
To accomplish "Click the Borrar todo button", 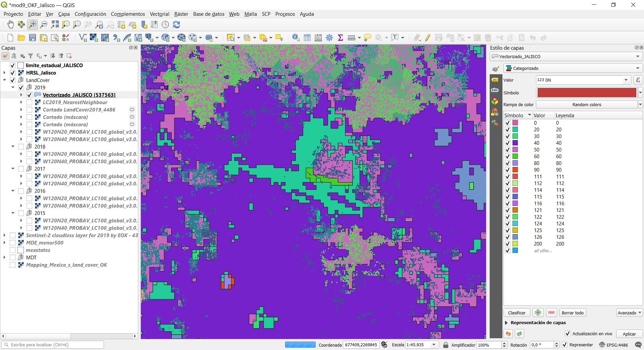I will point(573,313).
